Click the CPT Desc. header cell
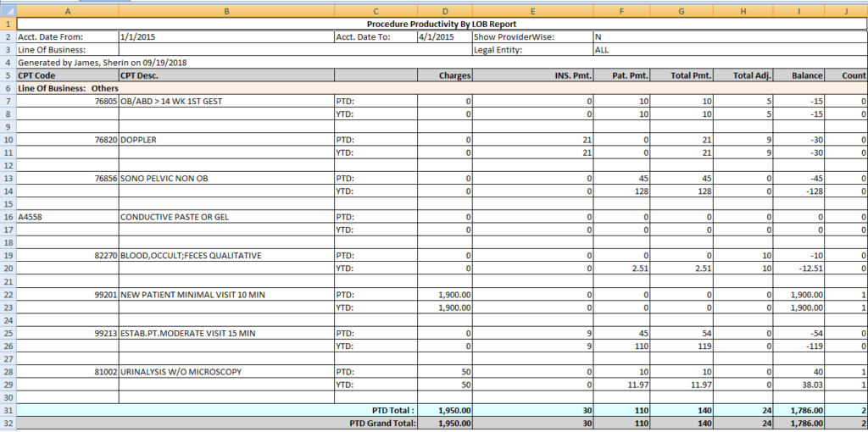The image size is (868, 432). pyautogui.click(x=226, y=75)
